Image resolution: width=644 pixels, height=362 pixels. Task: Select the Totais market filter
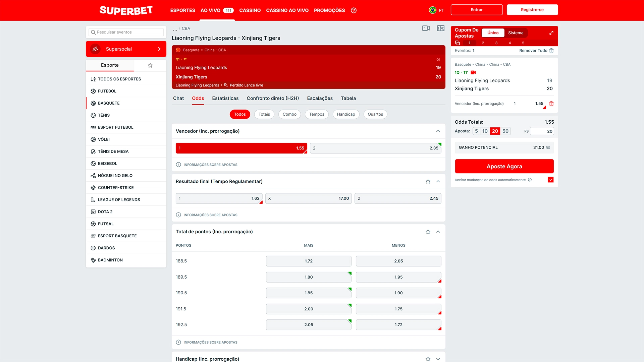pyautogui.click(x=264, y=114)
